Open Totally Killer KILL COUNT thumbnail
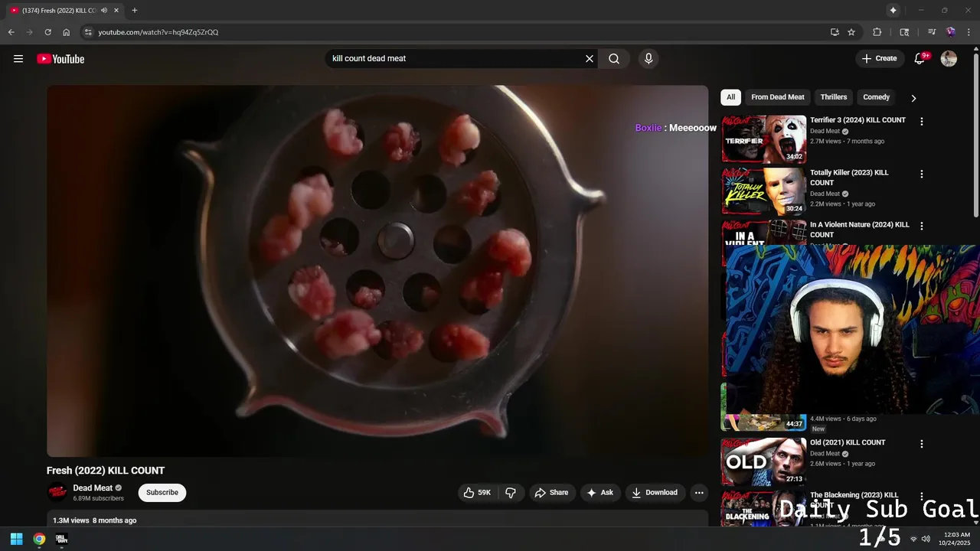 [764, 191]
